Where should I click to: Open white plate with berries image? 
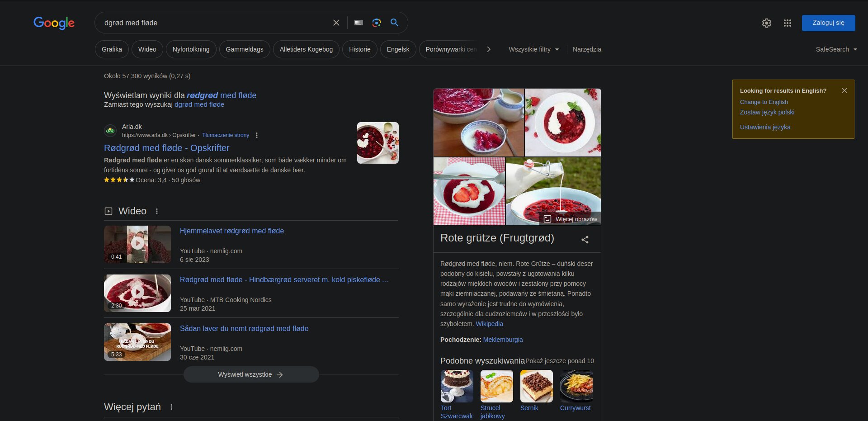coord(563,122)
